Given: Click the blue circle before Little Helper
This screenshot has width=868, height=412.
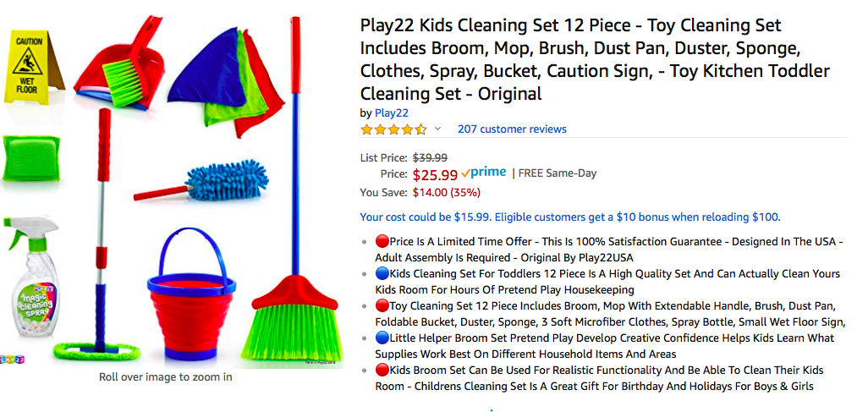Looking at the screenshot, I should (382, 338).
